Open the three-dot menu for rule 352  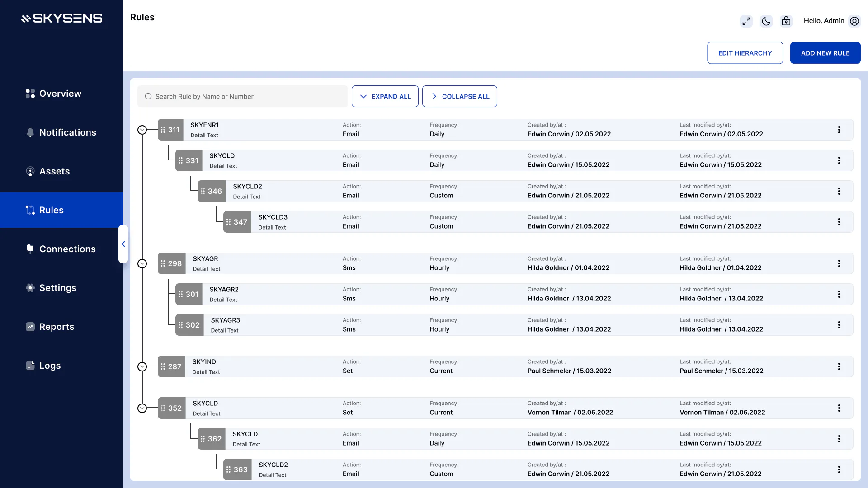839,408
